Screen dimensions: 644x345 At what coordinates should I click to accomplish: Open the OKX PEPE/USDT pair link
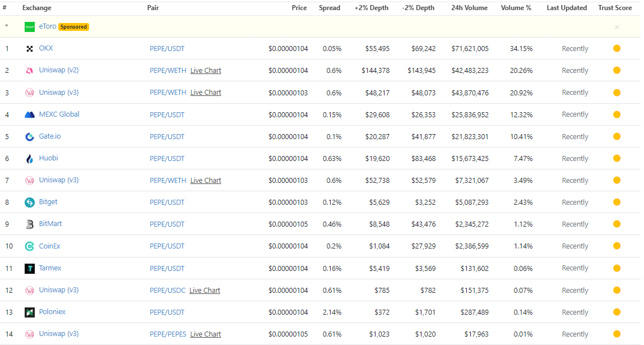[167, 49]
